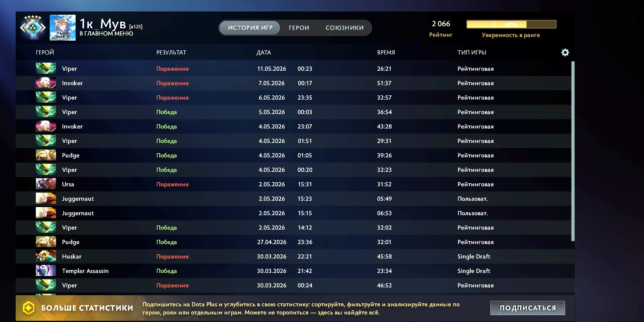This screenshot has width=644, height=322.
Task: Open the player avatar picture
Action: coord(63,28)
